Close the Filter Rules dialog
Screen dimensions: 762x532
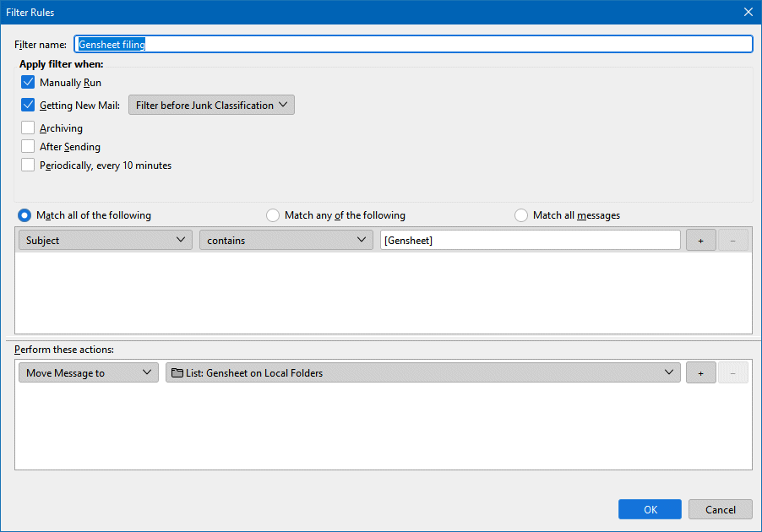(x=748, y=12)
